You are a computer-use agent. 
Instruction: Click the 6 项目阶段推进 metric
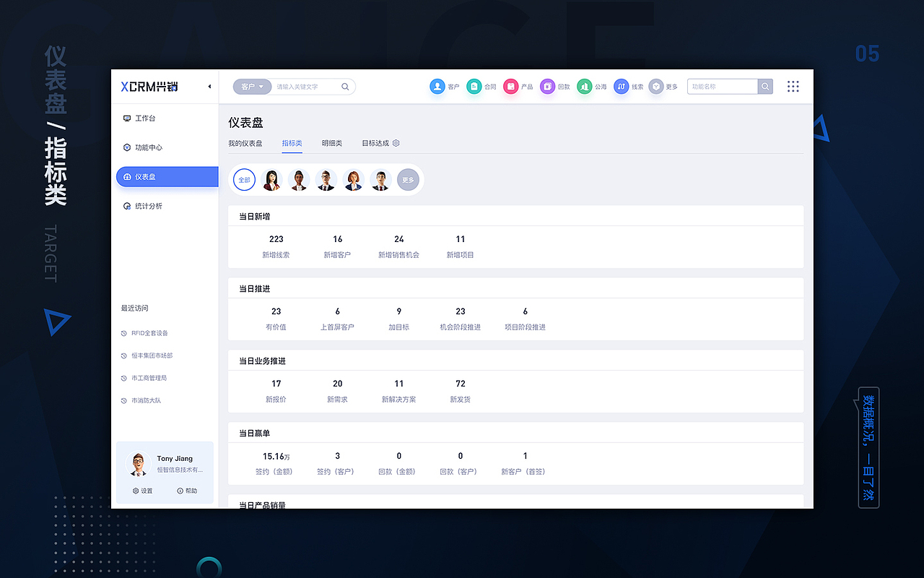click(x=525, y=319)
